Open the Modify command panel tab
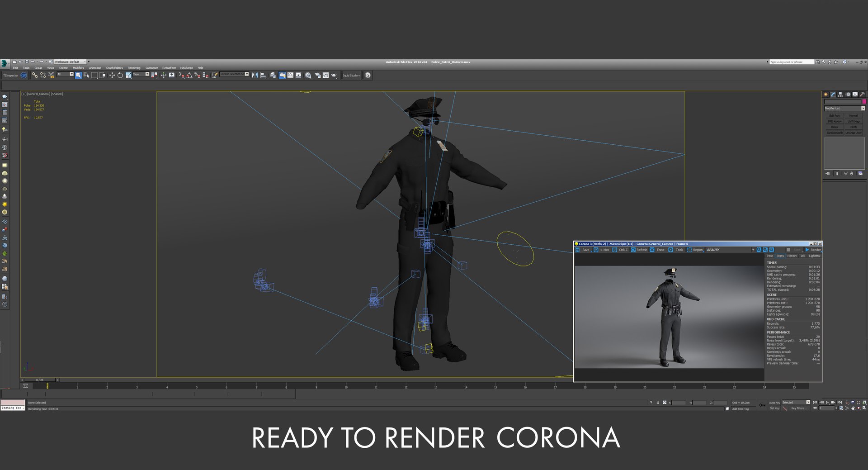The image size is (868, 470). [x=833, y=95]
